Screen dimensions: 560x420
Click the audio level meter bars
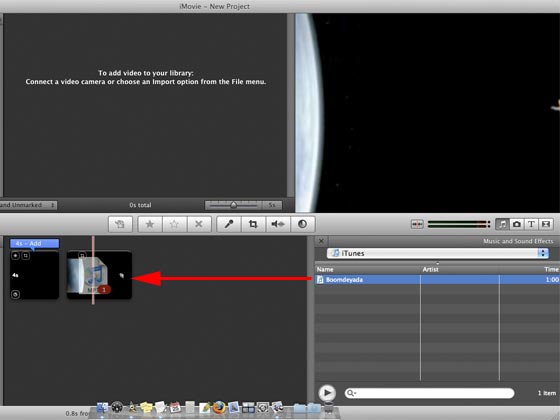coord(459,224)
